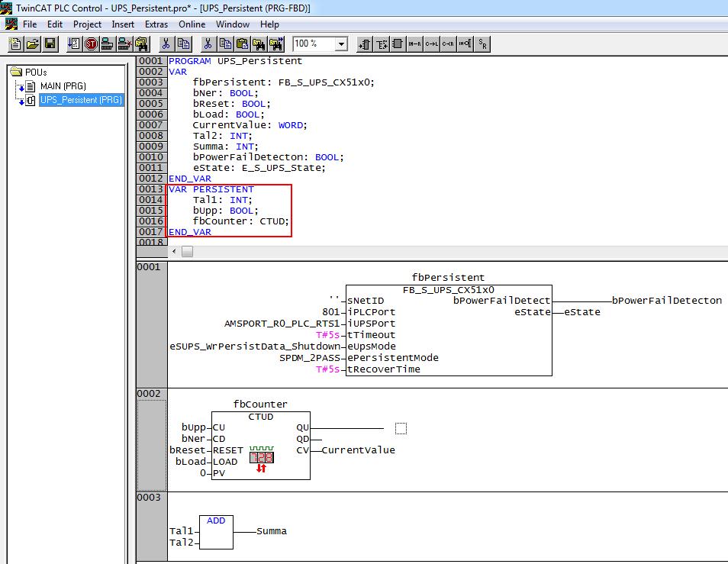Insert an FBD input with the toolbar icon
The width and height of the screenshot is (728, 564).
coord(365,44)
